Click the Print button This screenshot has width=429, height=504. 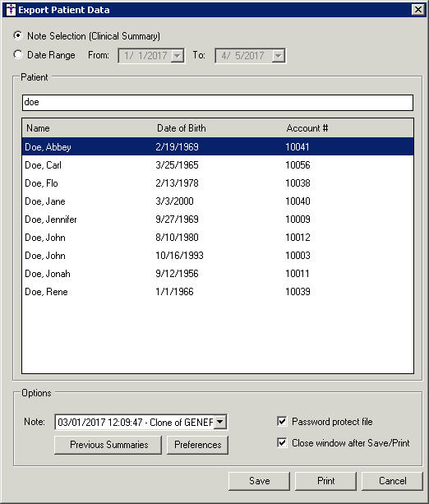pyautogui.click(x=325, y=481)
